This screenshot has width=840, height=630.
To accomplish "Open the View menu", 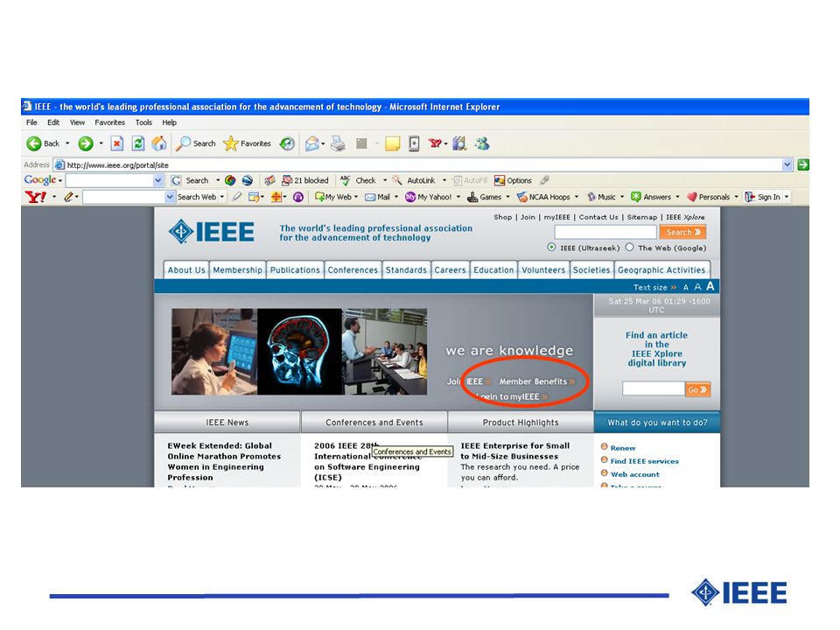I will click(77, 122).
